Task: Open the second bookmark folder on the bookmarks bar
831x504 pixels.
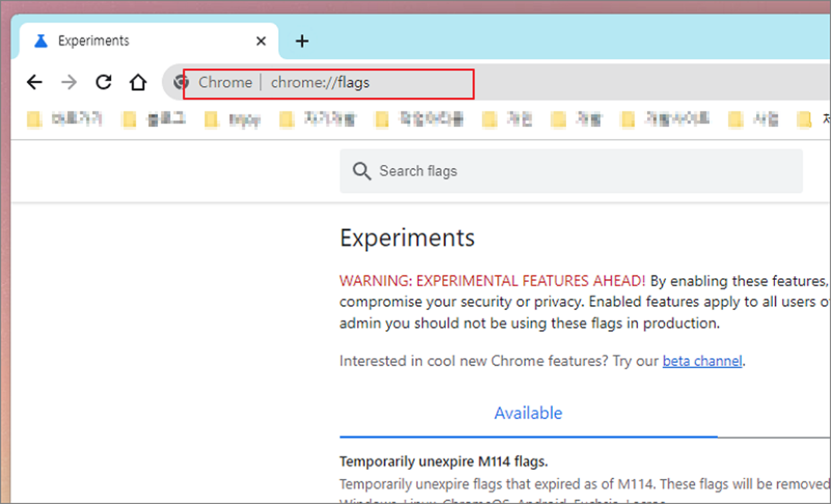Action: [x=154, y=120]
